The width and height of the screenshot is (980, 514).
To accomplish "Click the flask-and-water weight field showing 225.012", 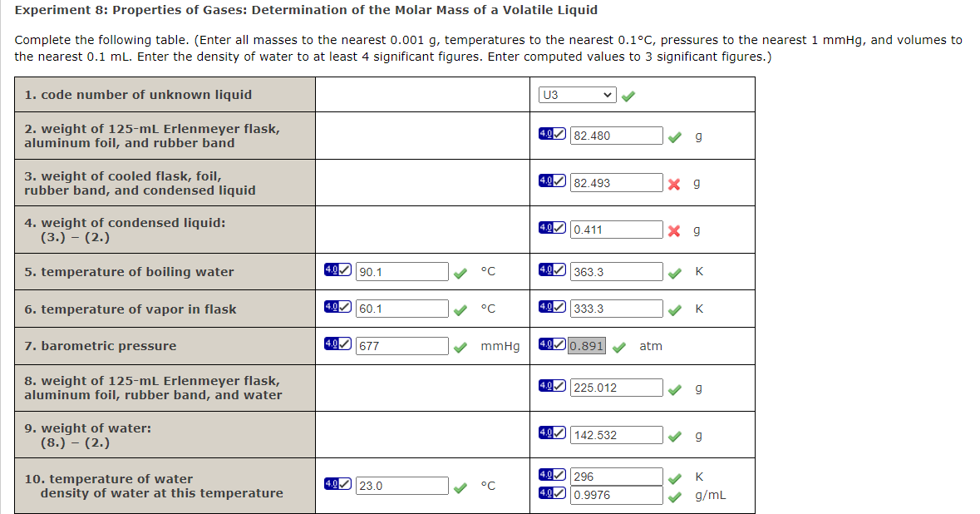I will (x=615, y=386).
